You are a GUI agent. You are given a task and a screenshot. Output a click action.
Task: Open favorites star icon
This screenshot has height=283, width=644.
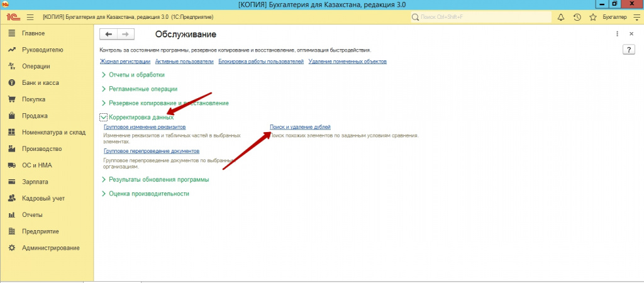(592, 17)
